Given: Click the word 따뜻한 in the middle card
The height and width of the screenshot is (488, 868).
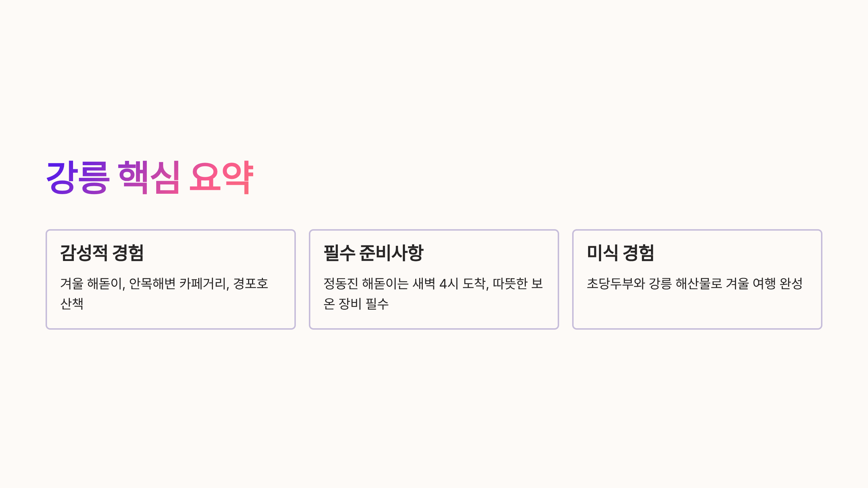Looking at the screenshot, I should [x=510, y=284].
